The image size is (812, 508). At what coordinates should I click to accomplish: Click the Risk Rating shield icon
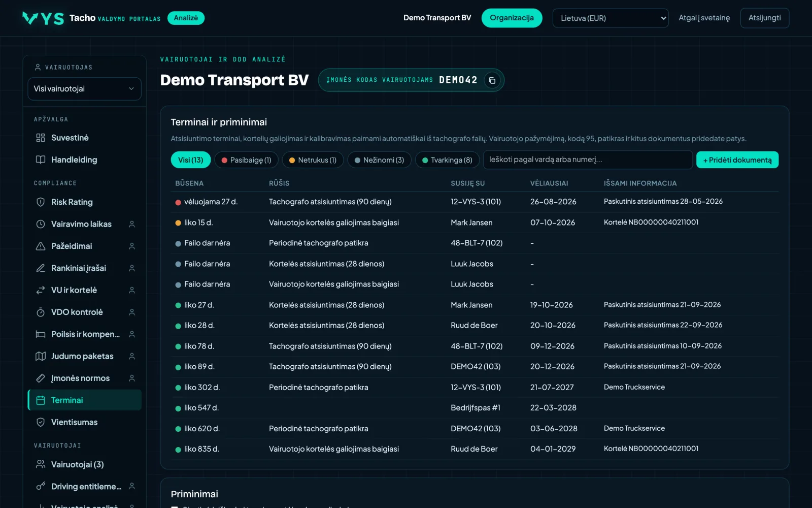click(41, 202)
